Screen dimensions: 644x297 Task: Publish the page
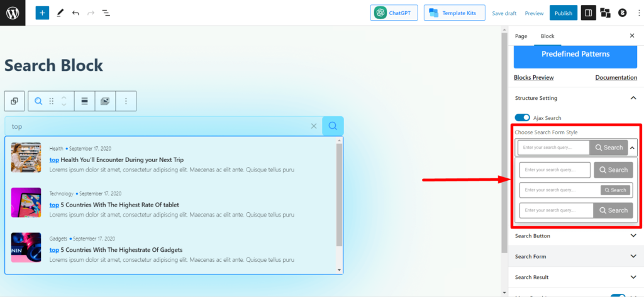[x=563, y=13]
